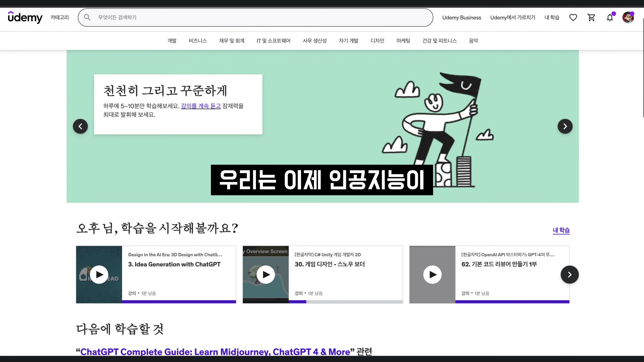Click the 다음에 학습할 것 heading

120,329
